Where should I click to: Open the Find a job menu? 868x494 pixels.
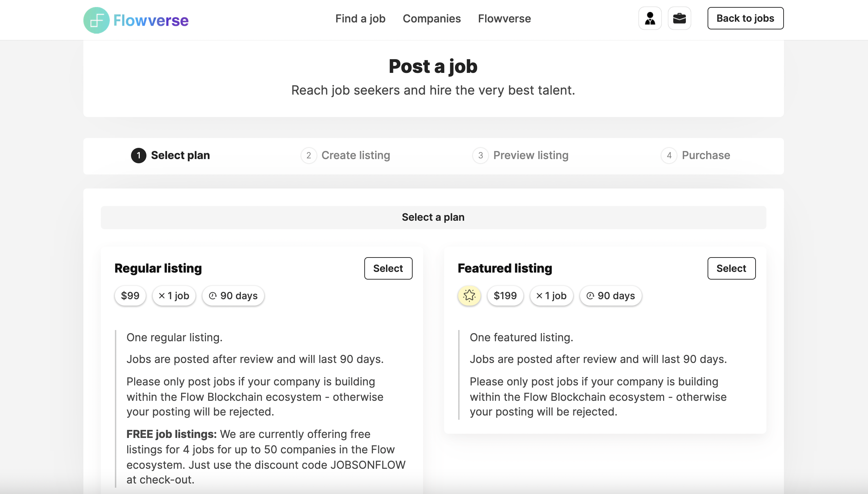point(360,19)
